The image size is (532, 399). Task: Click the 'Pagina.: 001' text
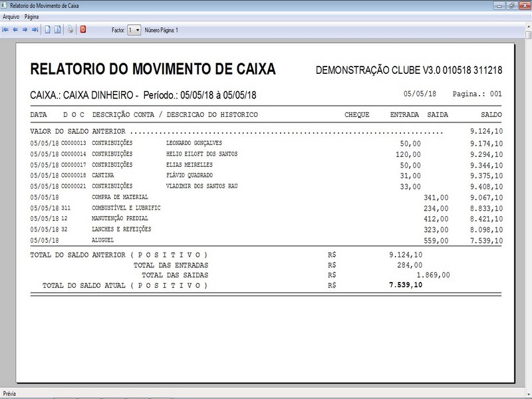pos(477,94)
